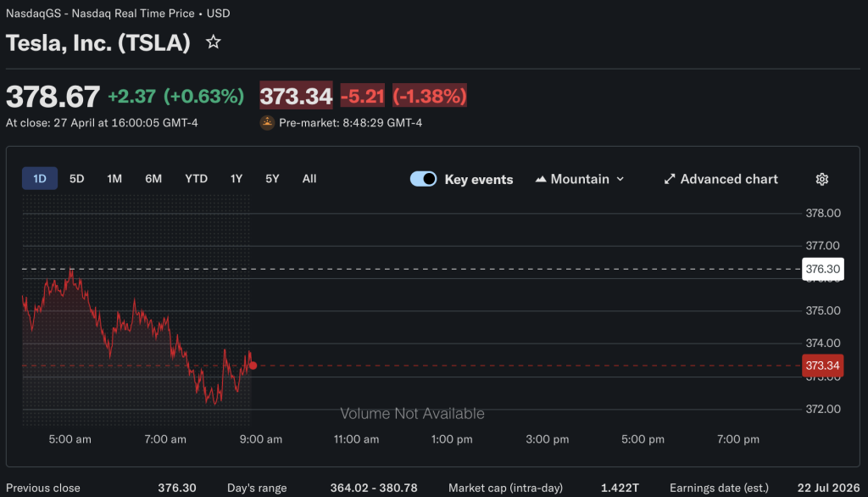
Task: Choose the 6M chart range
Action: click(153, 179)
